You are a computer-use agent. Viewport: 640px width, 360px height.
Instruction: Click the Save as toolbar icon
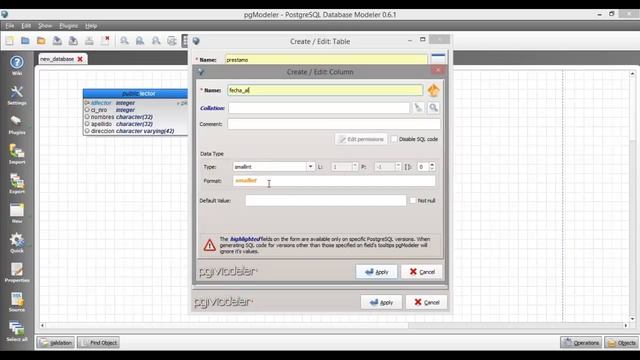pyautogui.click(x=73, y=41)
